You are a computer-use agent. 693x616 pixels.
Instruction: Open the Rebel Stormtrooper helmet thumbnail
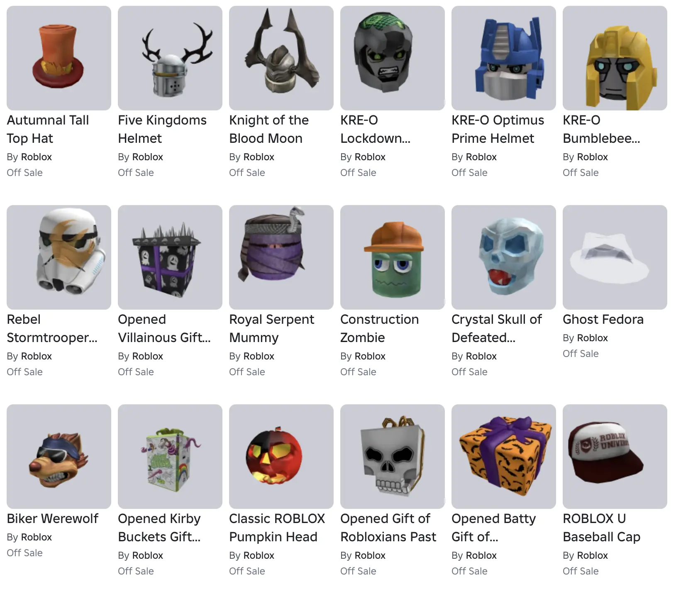pyautogui.click(x=59, y=257)
